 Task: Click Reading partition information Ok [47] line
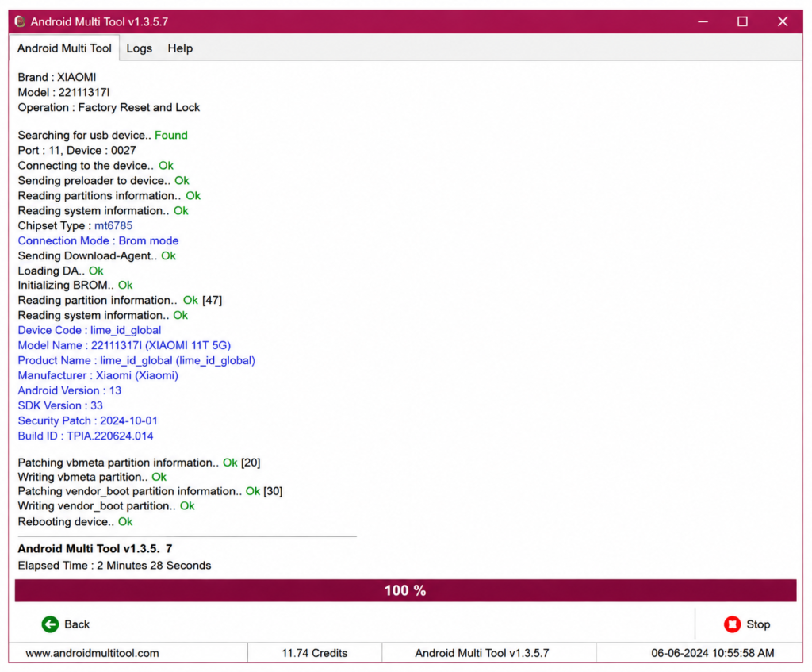(120, 300)
